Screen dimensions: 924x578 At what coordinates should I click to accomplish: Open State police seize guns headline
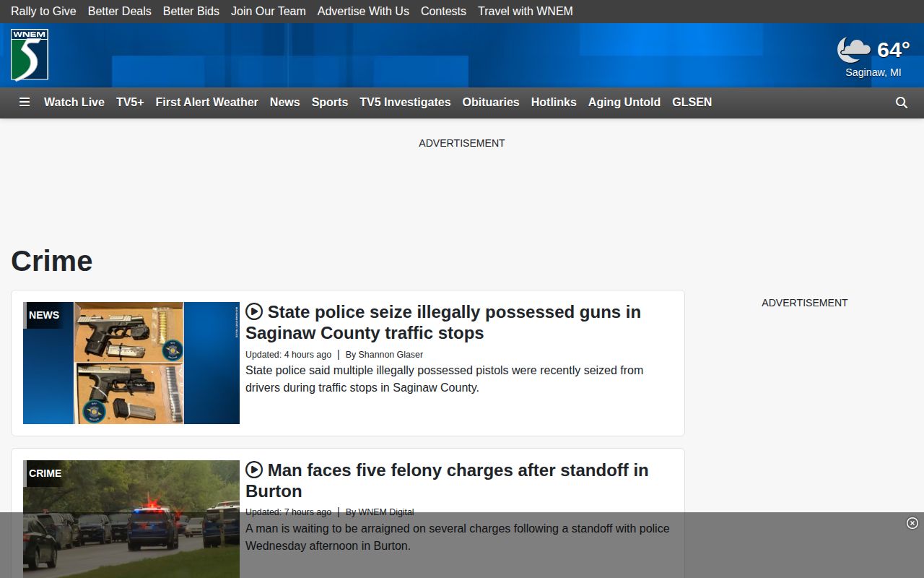443,322
